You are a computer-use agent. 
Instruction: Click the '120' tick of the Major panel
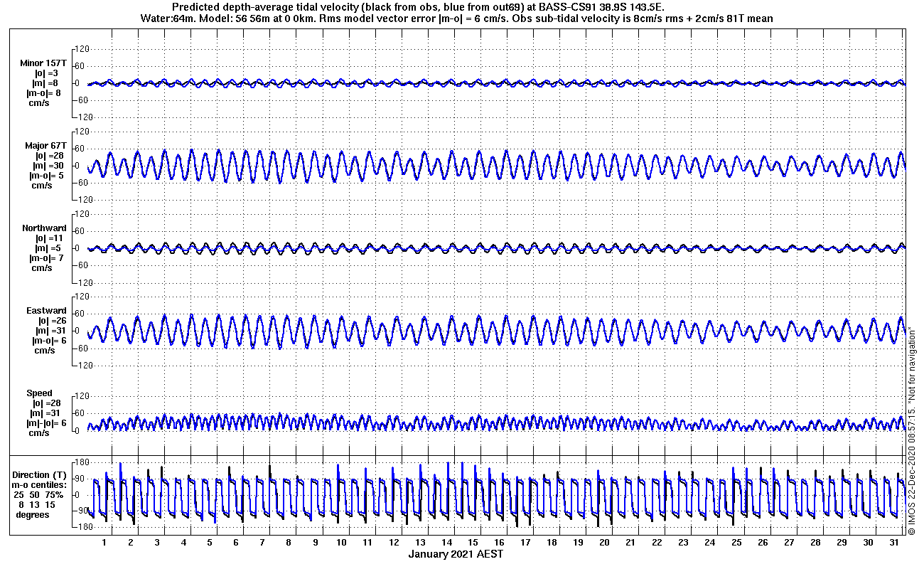81,132
